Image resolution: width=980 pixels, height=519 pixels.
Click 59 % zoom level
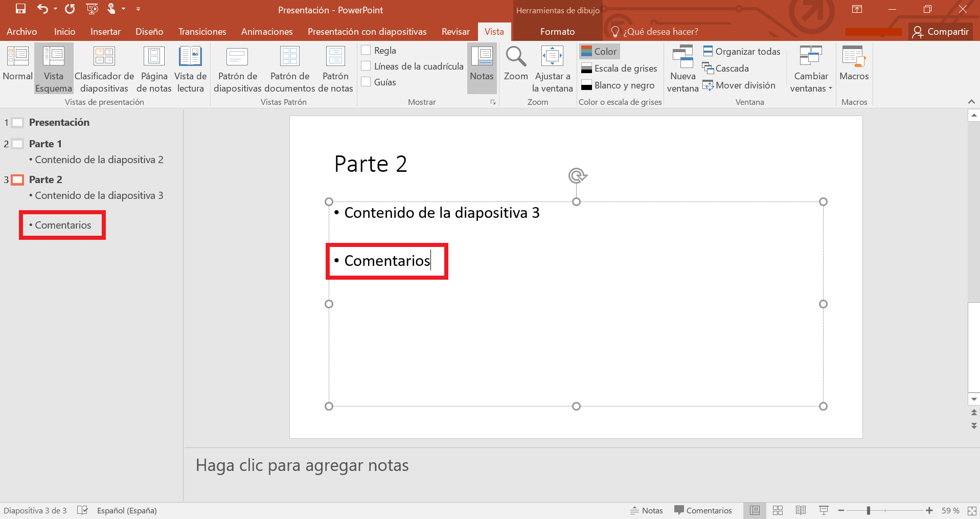click(950, 510)
